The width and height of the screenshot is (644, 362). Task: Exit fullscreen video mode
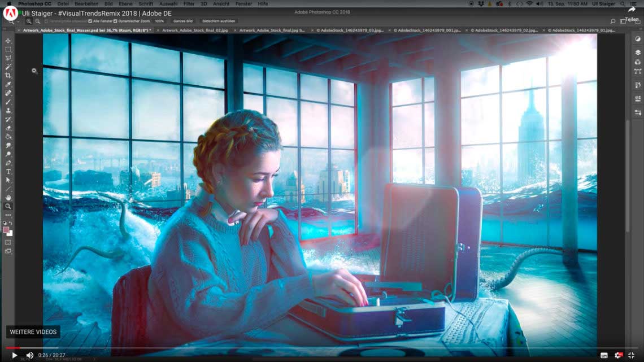coord(632,355)
